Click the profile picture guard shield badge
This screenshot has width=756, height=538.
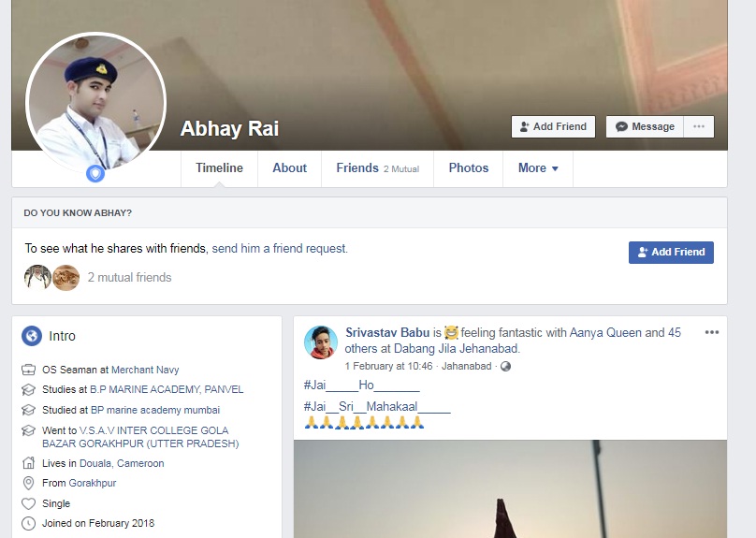(95, 173)
